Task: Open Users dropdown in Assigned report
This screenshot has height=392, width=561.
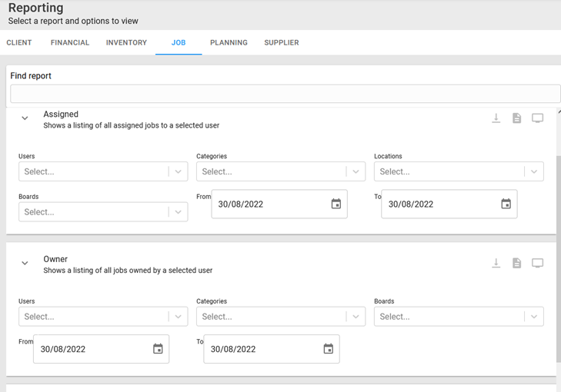Action: click(x=103, y=171)
